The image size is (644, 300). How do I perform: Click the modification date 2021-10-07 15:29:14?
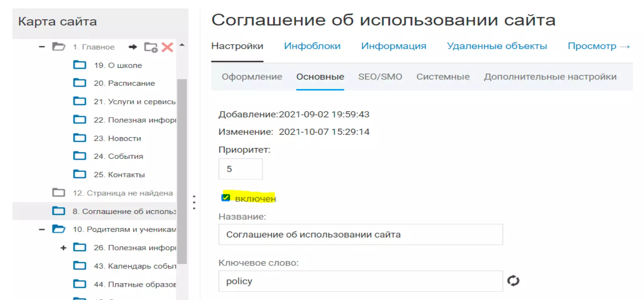pos(324,132)
